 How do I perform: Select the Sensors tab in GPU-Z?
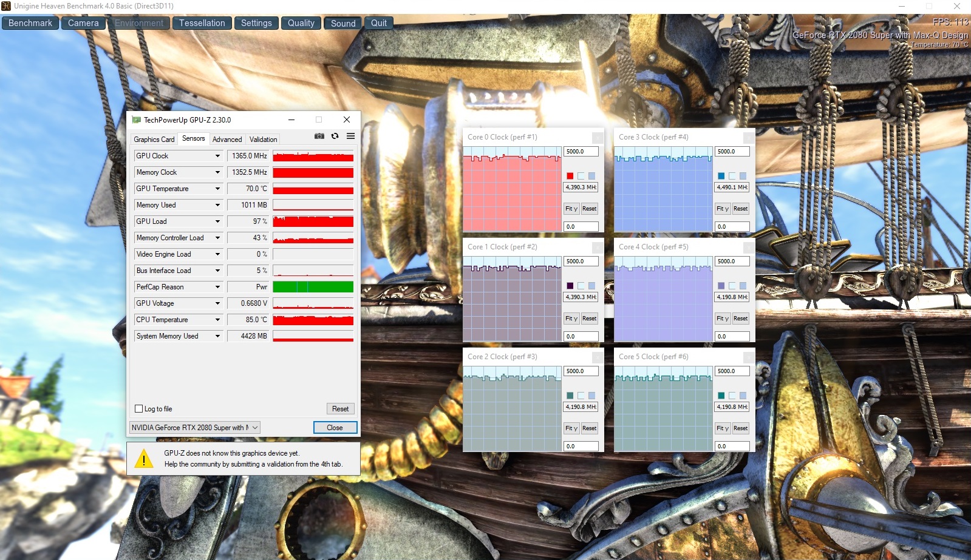pyautogui.click(x=194, y=138)
